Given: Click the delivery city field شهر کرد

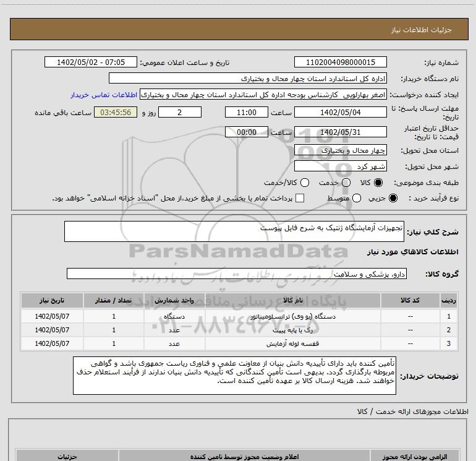Looking at the screenshot, I should [x=340, y=166].
